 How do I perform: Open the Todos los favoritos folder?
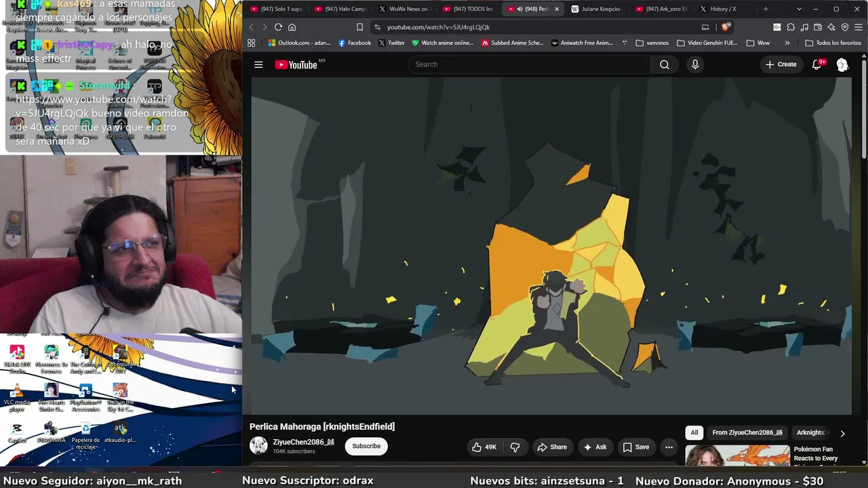coord(833,43)
